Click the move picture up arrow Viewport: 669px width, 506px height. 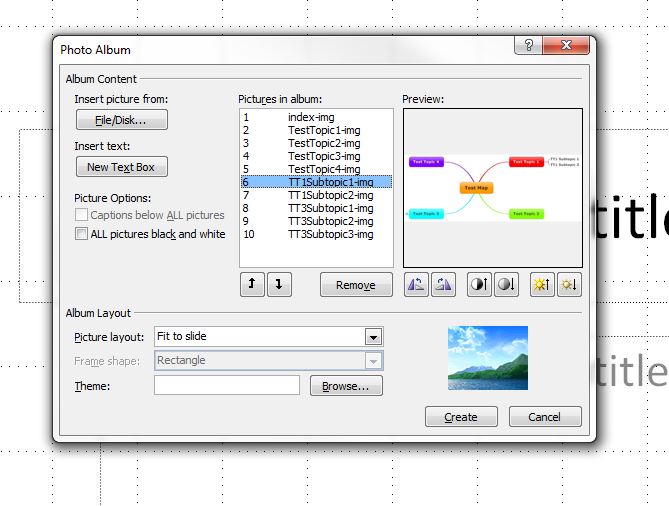tap(251, 285)
